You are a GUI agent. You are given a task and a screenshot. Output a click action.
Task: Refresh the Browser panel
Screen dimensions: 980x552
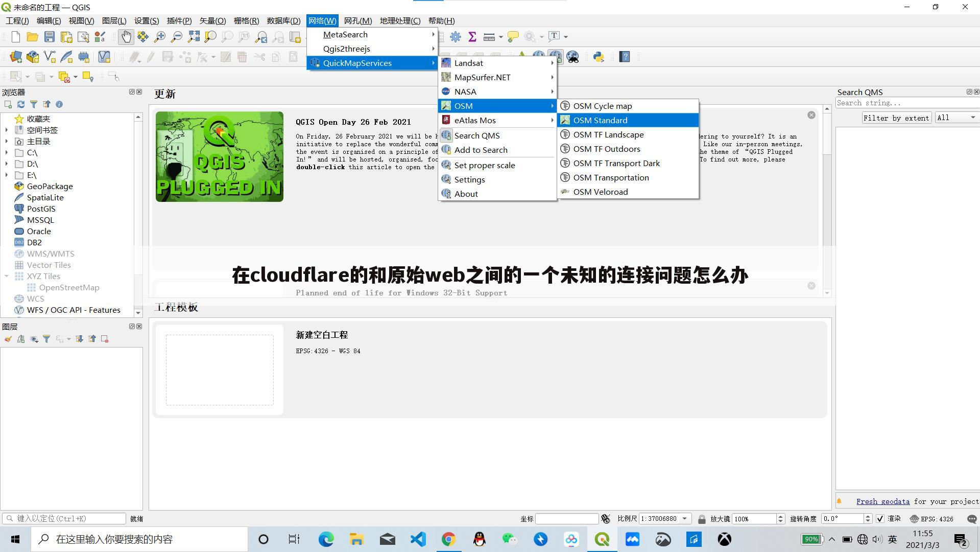pyautogui.click(x=21, y=104)
